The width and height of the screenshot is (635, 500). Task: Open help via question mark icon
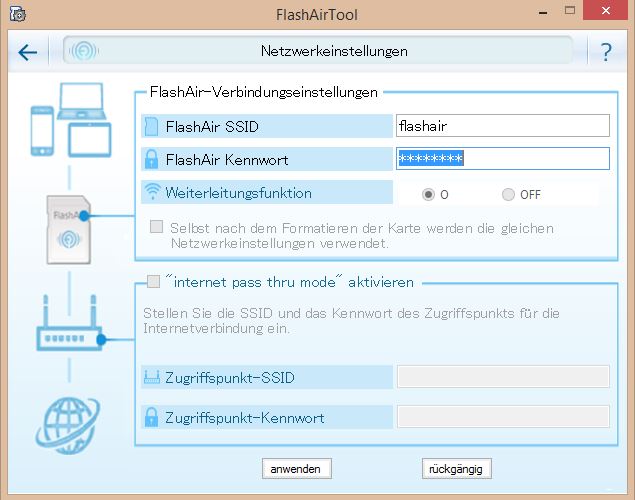pos(606,52)
